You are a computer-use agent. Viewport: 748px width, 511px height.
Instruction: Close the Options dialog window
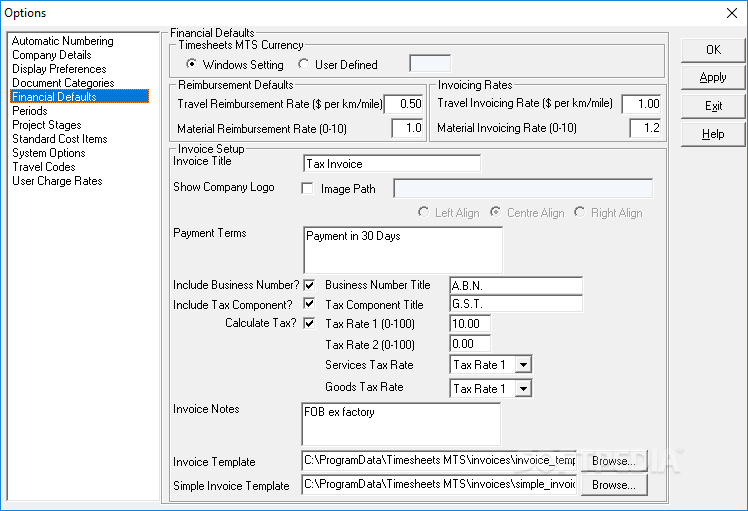point(732,13)
